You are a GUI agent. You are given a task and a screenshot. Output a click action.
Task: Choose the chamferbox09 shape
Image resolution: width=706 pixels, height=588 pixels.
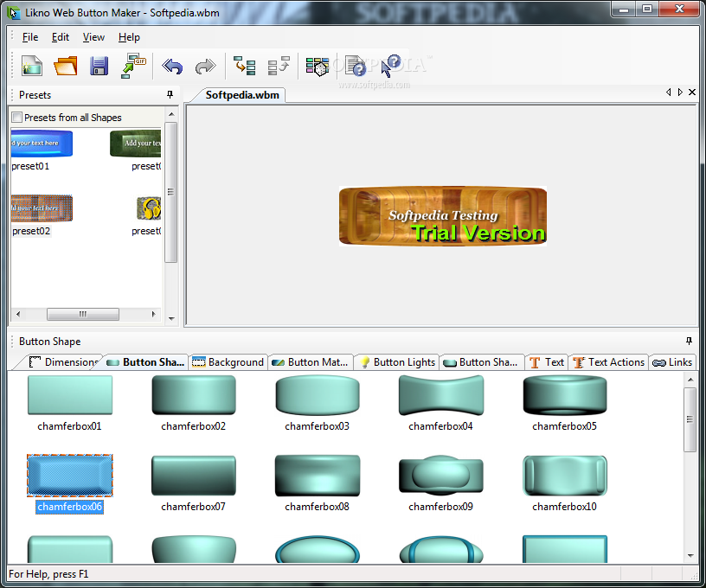(441, 476)
